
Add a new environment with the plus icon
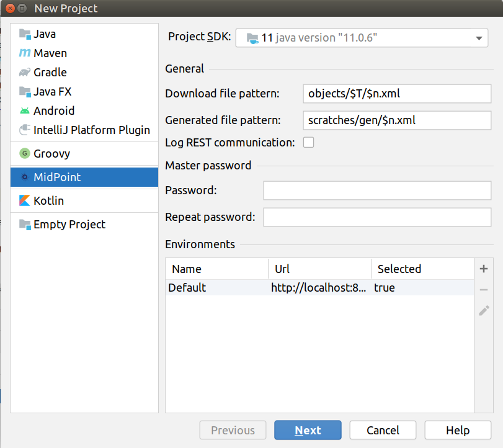pos(483,269)
